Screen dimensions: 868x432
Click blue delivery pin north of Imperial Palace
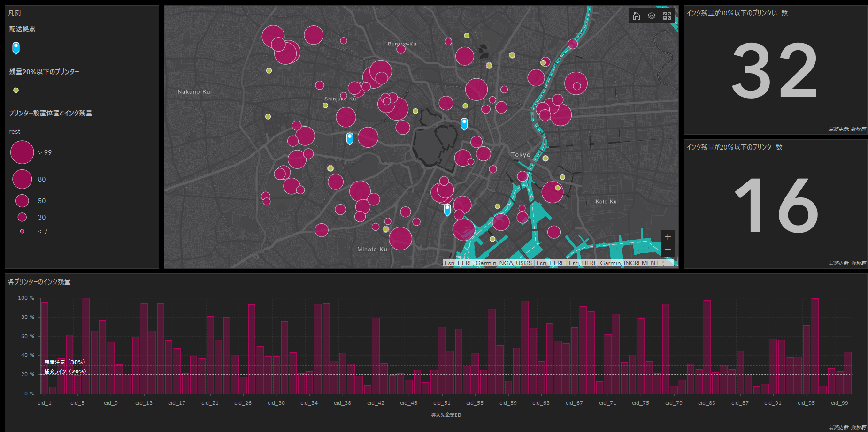pos(464,124)
